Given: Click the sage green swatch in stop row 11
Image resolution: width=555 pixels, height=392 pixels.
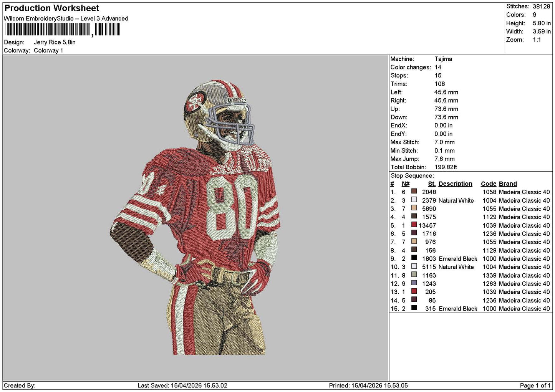Looking at the screenshot, I should pyautogui.click(x=414, y=275).
